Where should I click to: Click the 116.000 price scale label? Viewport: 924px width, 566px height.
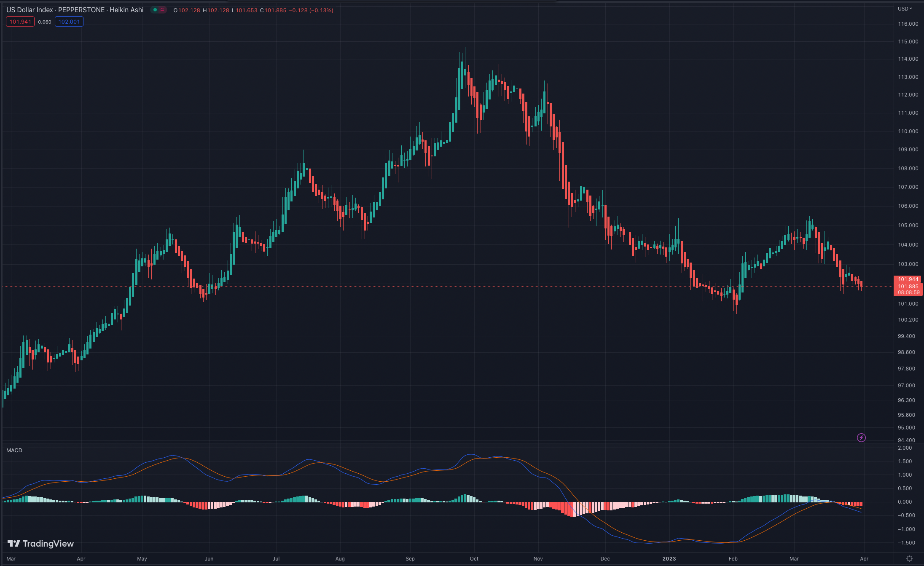pos(908,24)
